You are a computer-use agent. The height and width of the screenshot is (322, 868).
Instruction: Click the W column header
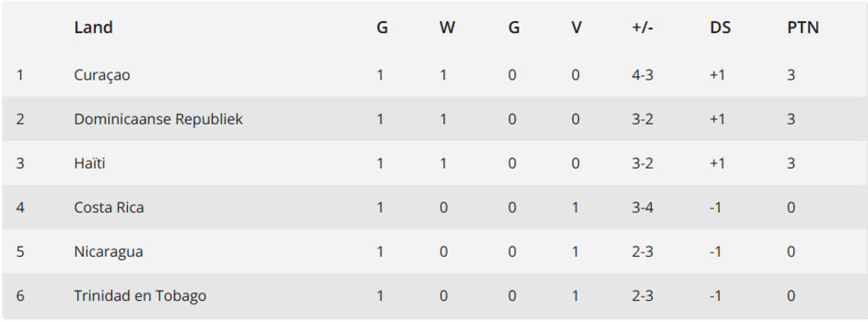tap(447, 28)
